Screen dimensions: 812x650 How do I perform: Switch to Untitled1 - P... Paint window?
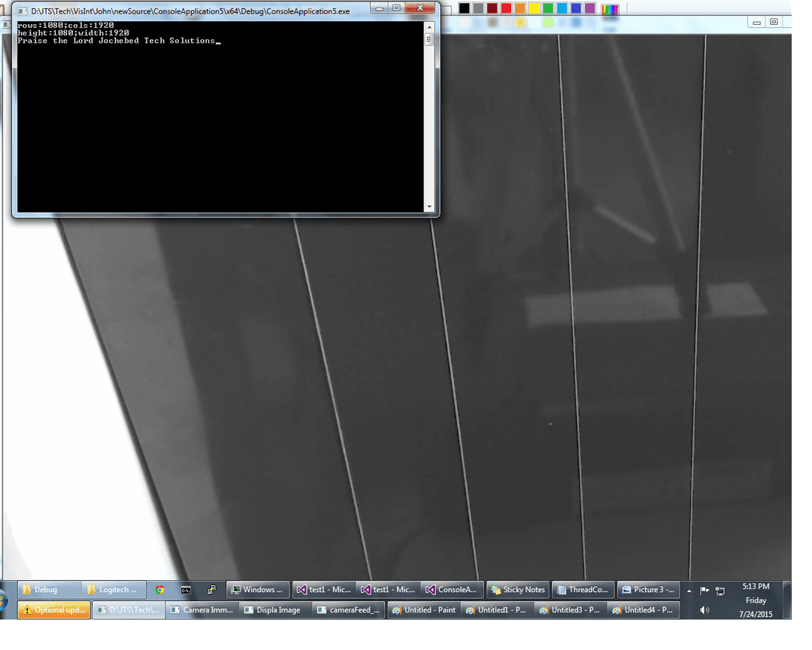tap(497, 610)
